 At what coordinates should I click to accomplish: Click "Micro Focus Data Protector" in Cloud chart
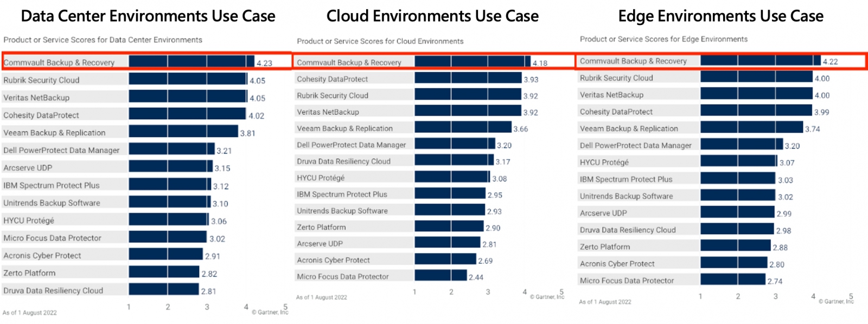tap(343, 277)
